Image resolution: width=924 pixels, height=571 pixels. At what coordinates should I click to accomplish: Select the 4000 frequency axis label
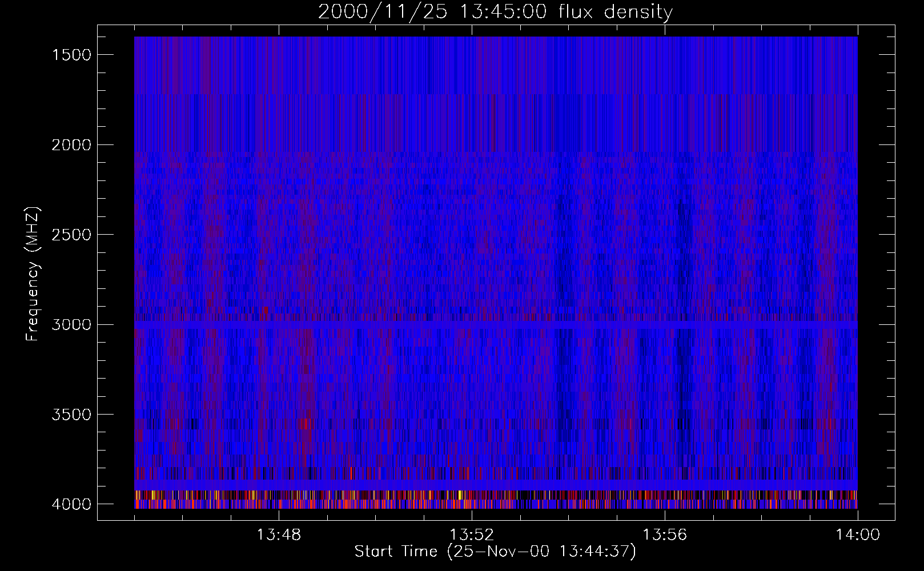point(71,504)
